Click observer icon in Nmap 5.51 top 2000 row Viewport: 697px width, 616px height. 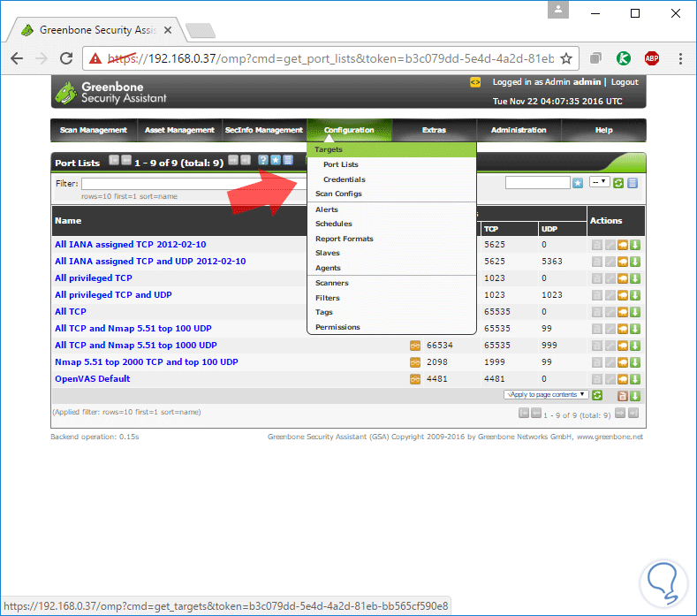click(414, 362)
